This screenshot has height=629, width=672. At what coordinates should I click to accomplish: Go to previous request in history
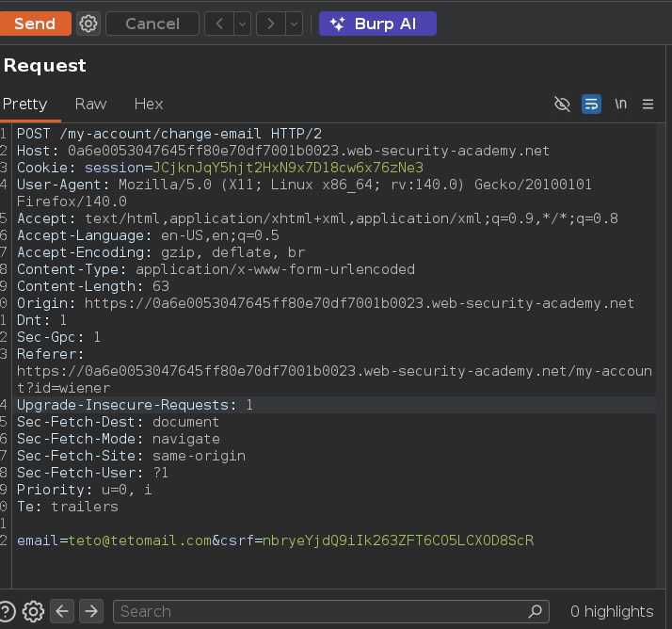click(219, 24)
